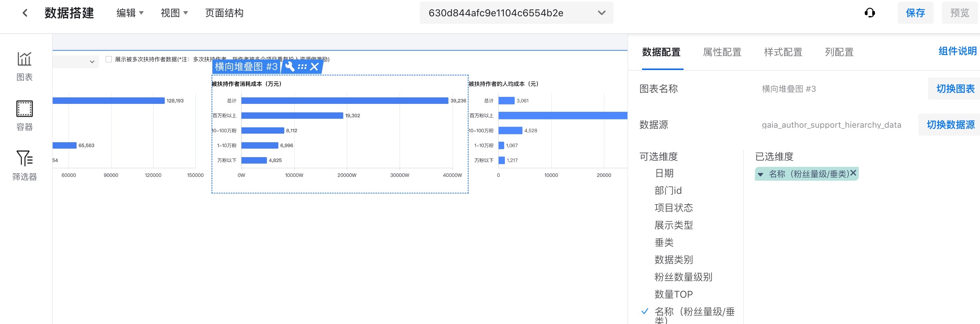Click the left chart bar labeled 65,563
The width and height of the screenshot is (980, 324).
point(64,145)
